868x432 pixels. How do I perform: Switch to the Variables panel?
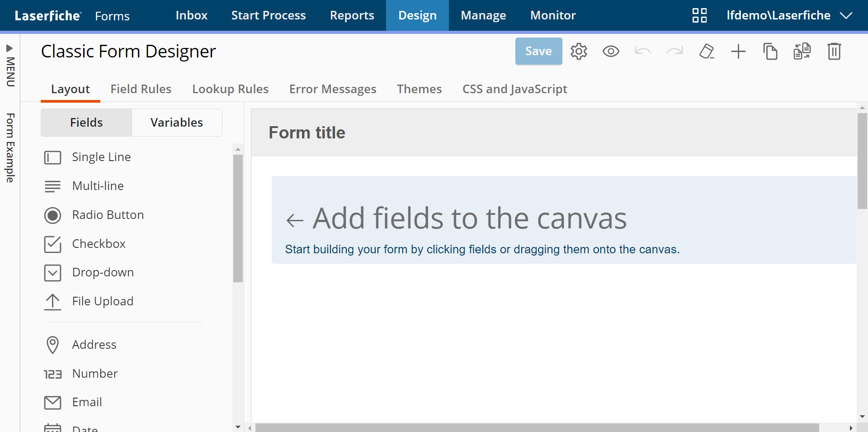pyautogui.click(x=176, y=123)
